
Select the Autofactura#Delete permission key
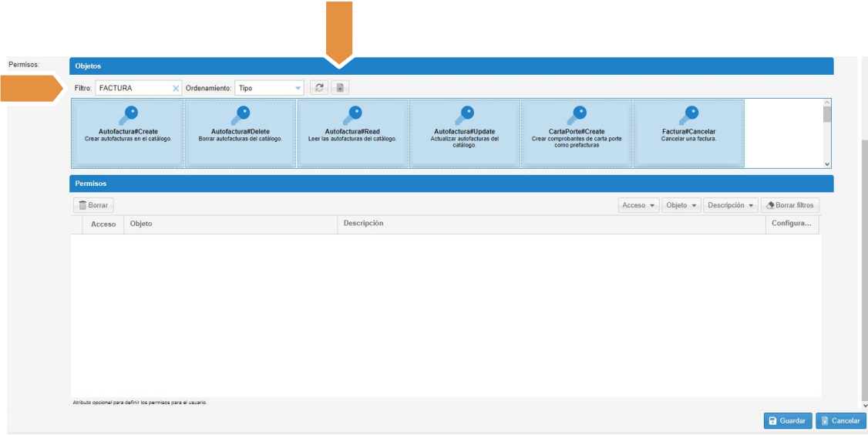240,133
